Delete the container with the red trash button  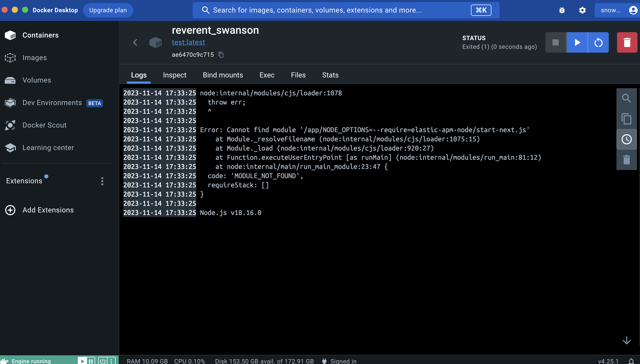627,42
